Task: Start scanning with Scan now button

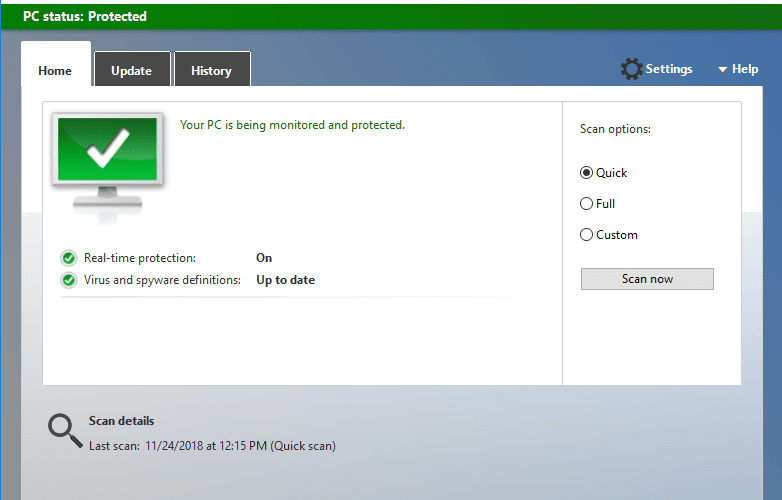Action: 647,279
